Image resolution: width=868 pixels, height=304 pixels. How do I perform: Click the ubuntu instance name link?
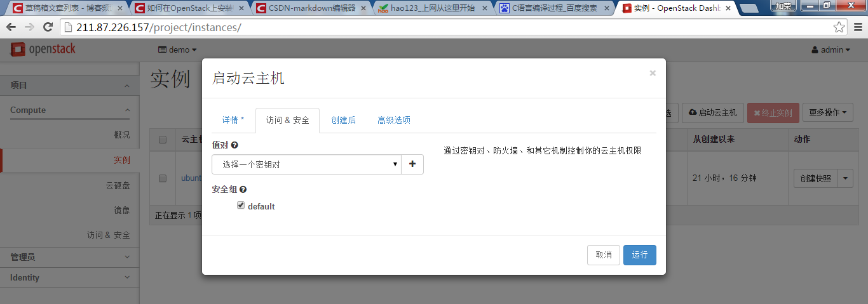point(191,178)
